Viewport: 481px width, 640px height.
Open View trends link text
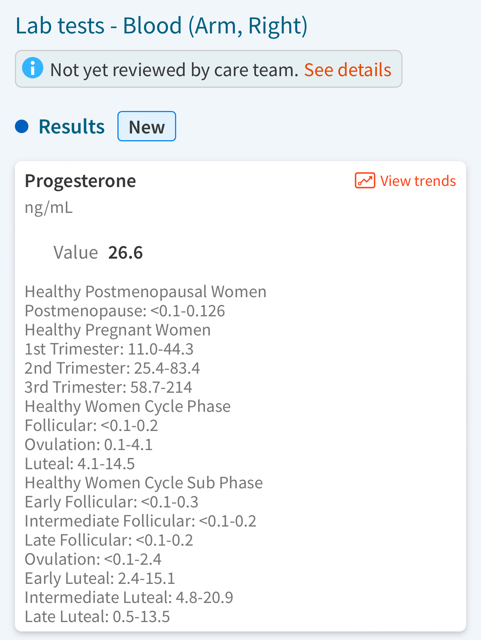pyautogui.click(x=418, y=181)
